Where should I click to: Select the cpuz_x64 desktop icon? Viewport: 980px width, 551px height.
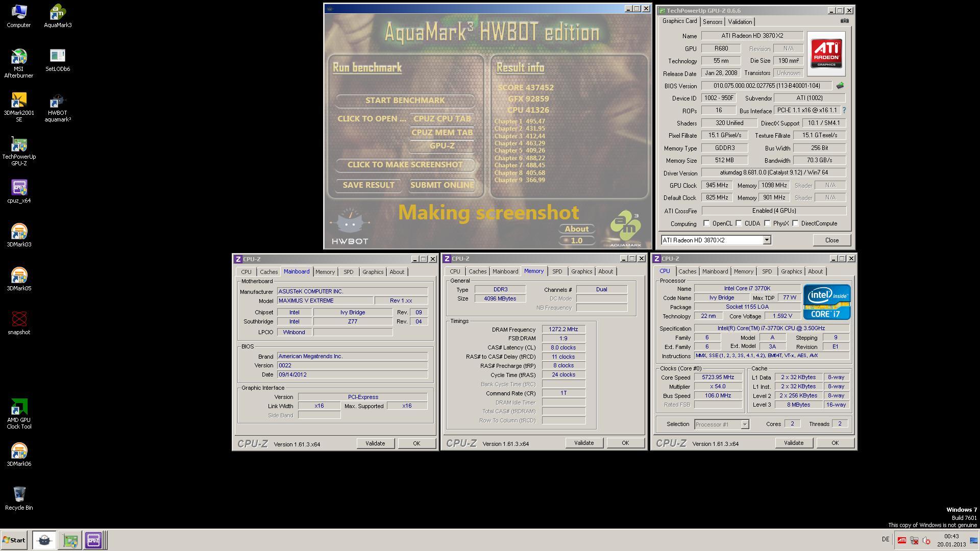tap(19, 191)
